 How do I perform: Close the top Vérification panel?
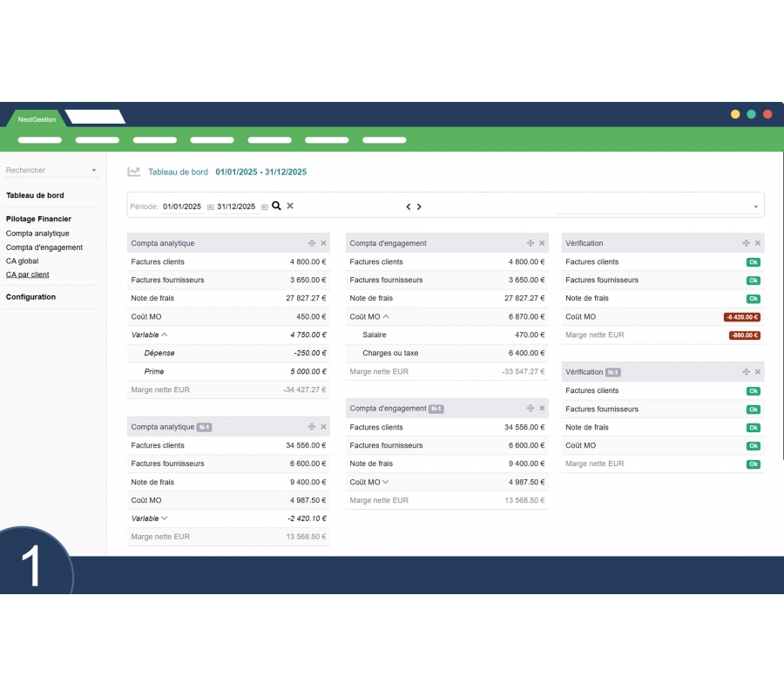(758, 243)
